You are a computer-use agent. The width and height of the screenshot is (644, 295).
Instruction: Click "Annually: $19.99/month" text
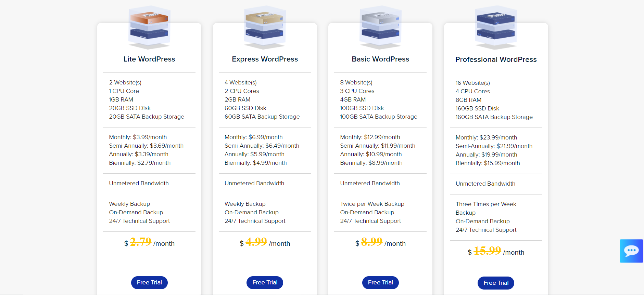(x=486, y=155)
